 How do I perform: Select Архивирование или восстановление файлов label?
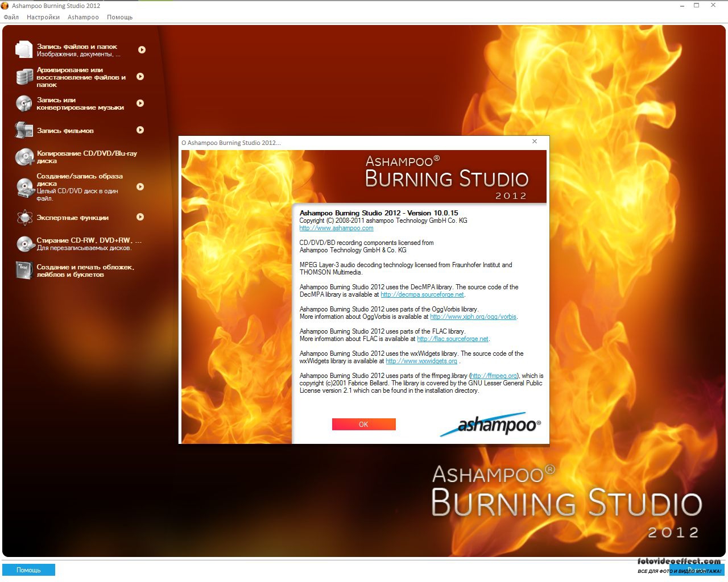(81, 77)
